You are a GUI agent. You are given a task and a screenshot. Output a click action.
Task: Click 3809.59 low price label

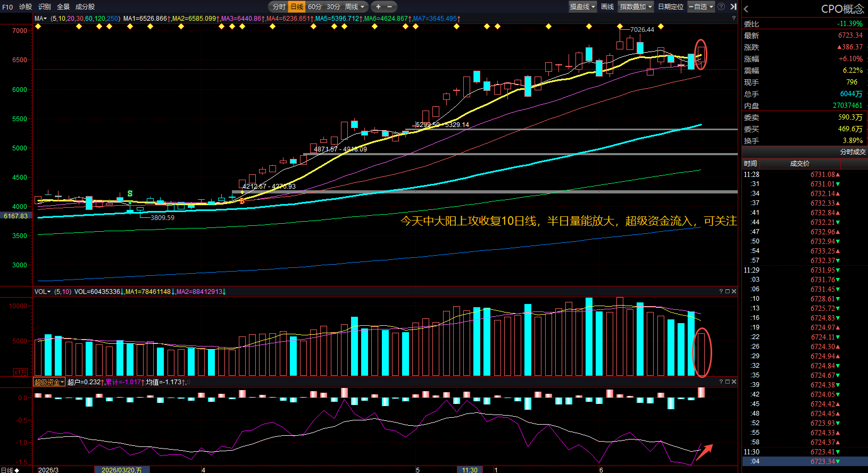(x=162, y=217)
